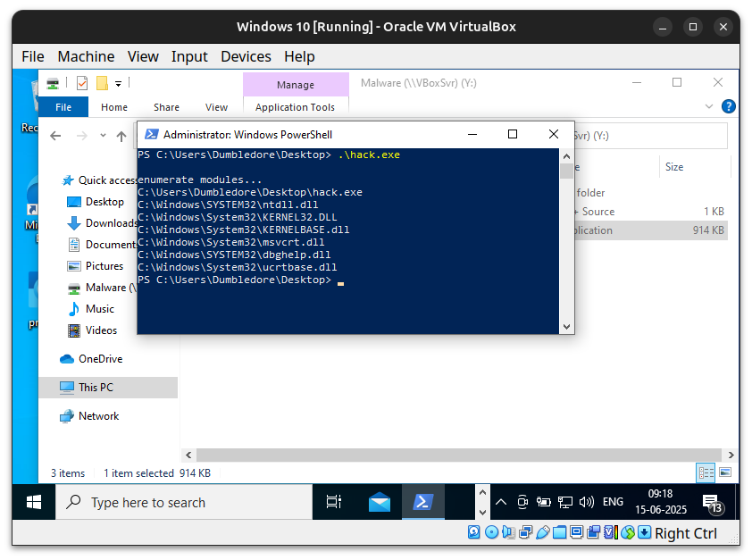Screen dimensions: 752x560
Task: Open the VirtualBox File menu
Action: [x=33, y=56]
